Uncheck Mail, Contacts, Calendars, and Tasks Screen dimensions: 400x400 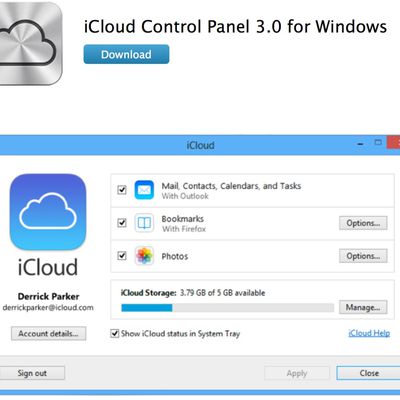pyautogui.click(x=122, y=190)
